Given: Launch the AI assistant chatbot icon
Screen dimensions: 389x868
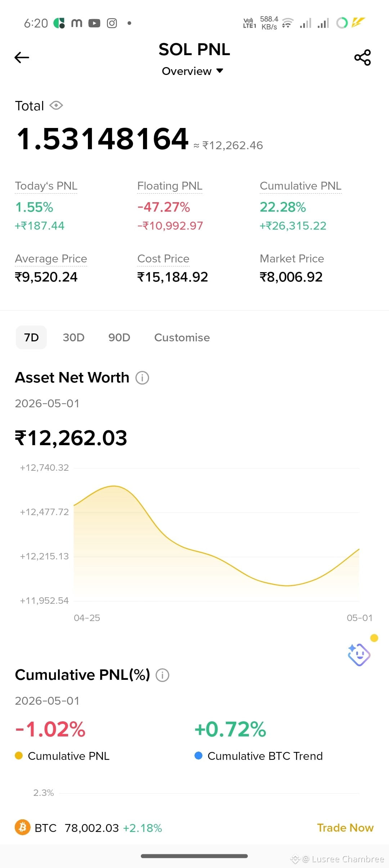Looking at the screenshot, I should pyautogui.click(x=359, y=654).
